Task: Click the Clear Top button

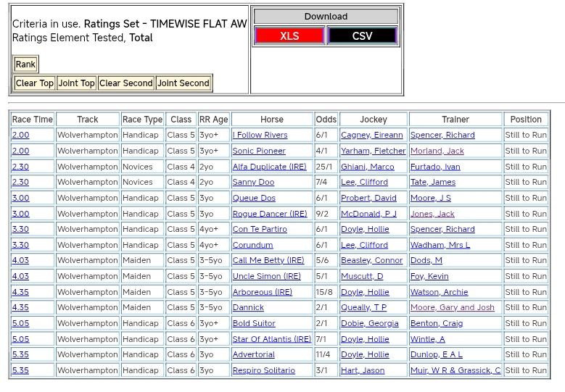Action: tap(35, 83)
